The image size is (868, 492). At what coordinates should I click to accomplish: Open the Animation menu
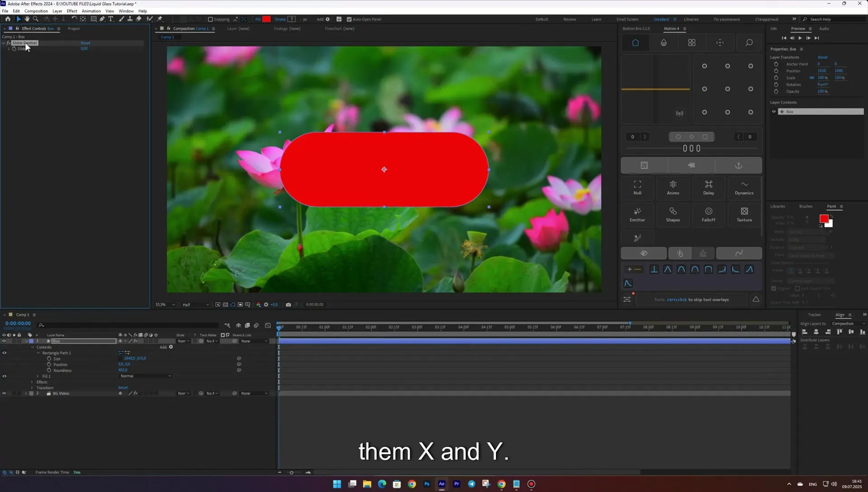click(91, 11)
